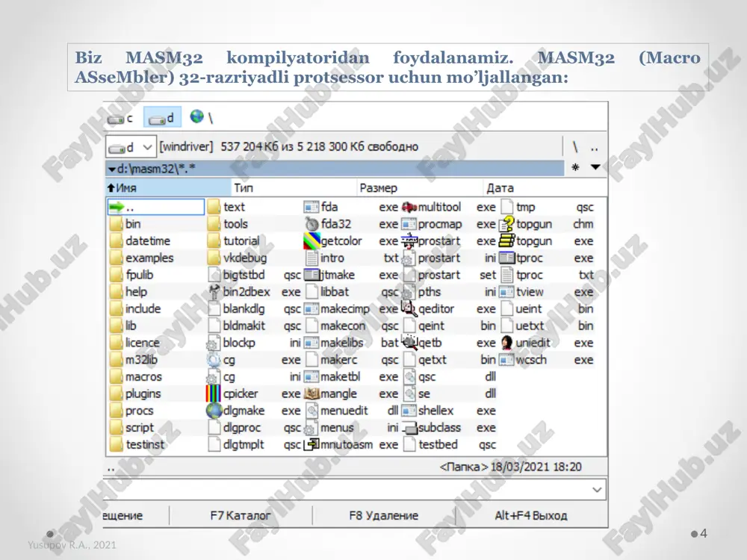Image resolution: width=747 pixels, height=560 pixels.
Task: Select the qetb exe icon
Action: tap(409, 343)
